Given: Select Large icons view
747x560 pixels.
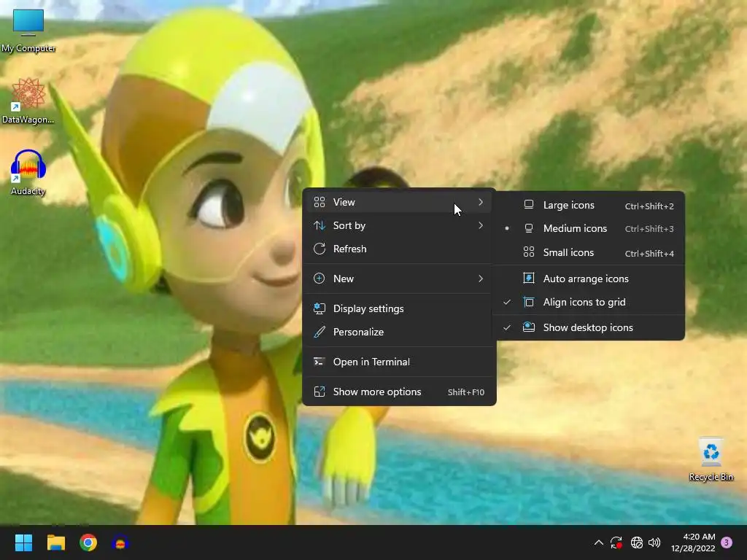Looking at the screenshot, I should tap(589, 205).
